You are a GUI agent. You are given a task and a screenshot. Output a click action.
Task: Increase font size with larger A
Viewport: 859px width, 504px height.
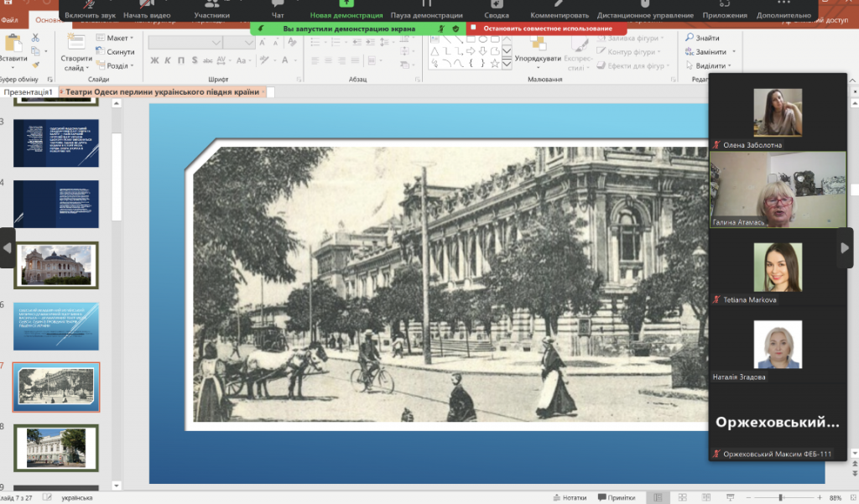(x=263, y=42)
